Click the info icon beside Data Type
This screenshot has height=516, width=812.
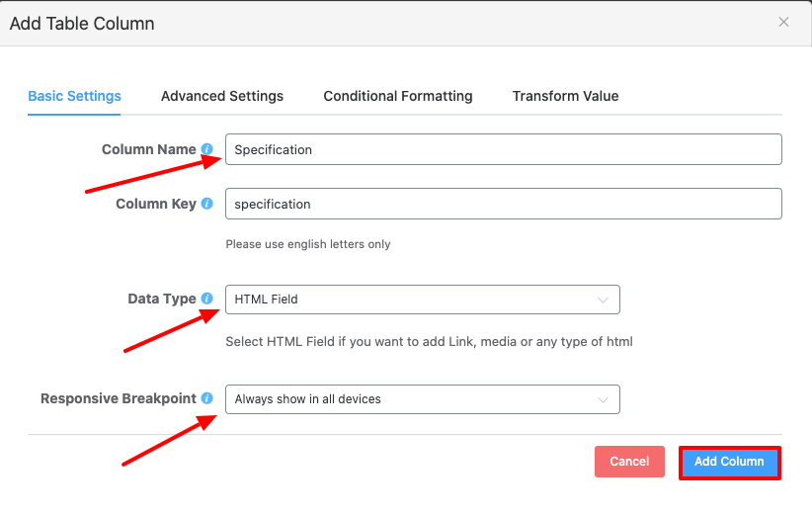tap(207, 299)
